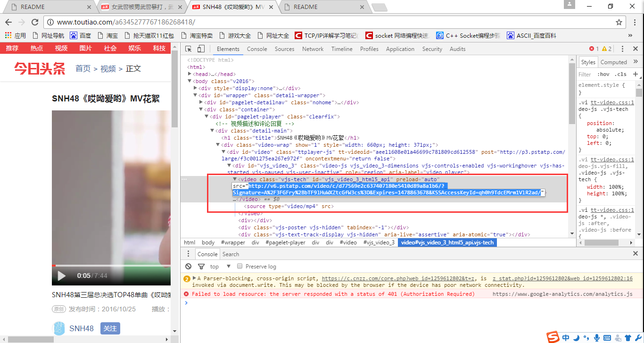
Task: Open the Sogou skin shirt icon
Action: pyautogui.click(x=627, y=337)
